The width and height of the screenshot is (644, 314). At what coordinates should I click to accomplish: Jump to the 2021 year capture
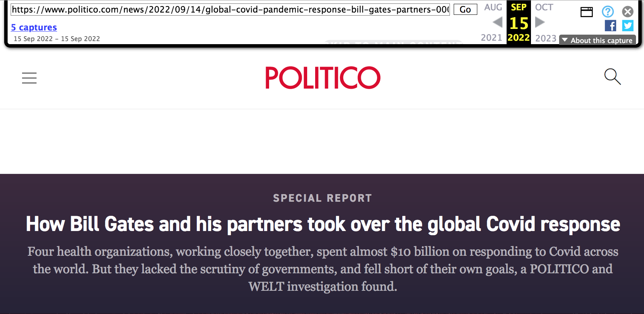click(491, 38)
